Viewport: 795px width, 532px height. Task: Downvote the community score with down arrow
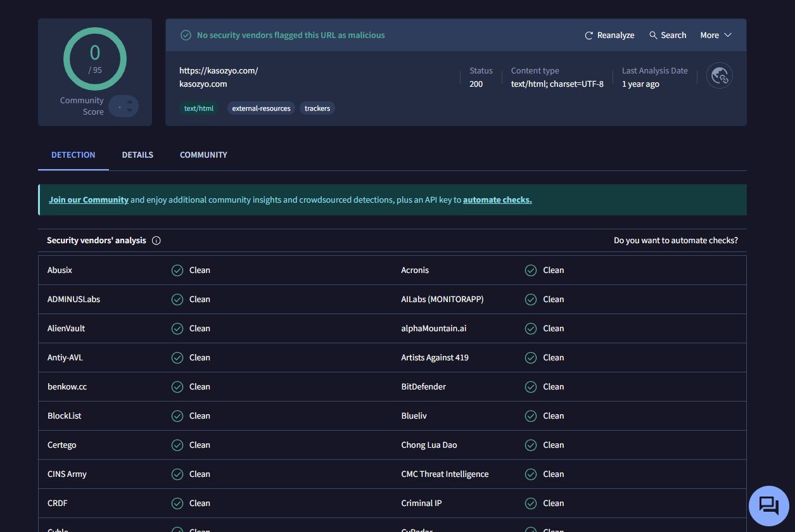[x=130, y=111]
